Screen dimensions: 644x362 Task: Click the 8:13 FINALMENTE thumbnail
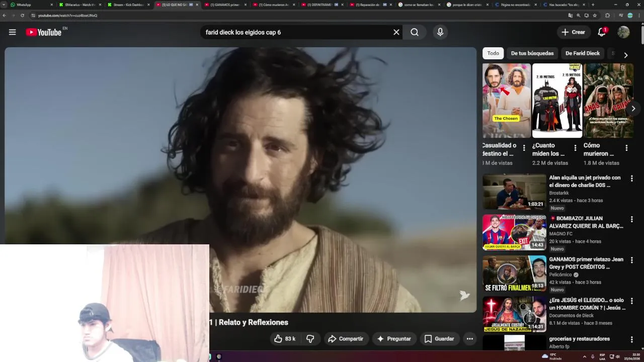[514, 274]
